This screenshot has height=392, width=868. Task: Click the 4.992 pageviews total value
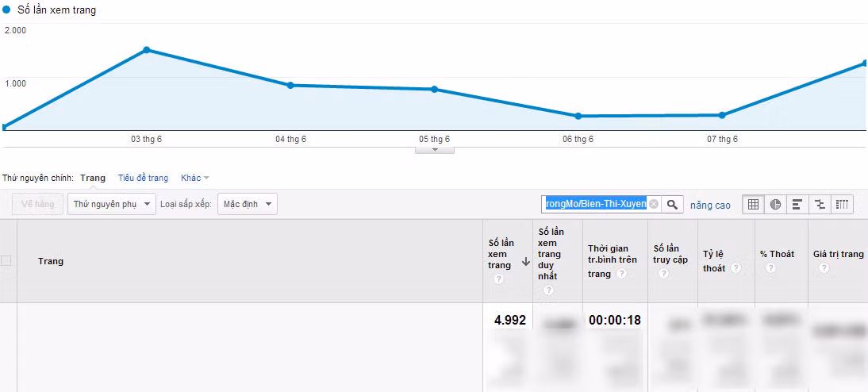point(510,320)
